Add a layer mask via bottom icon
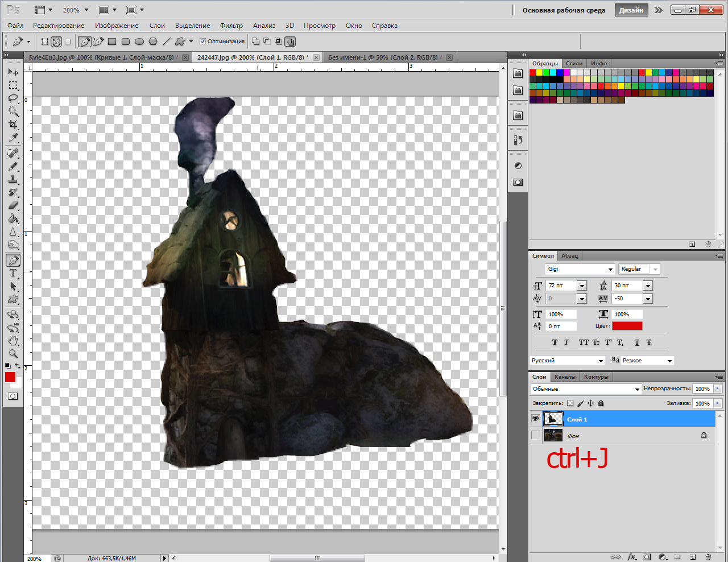Viewport: 728px width, 562px height. 647,557
